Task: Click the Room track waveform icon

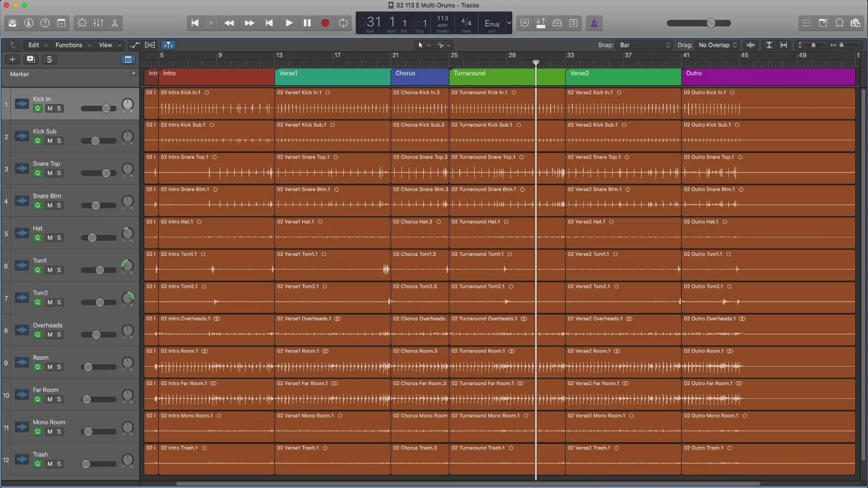Action: (x=22, y=362)
